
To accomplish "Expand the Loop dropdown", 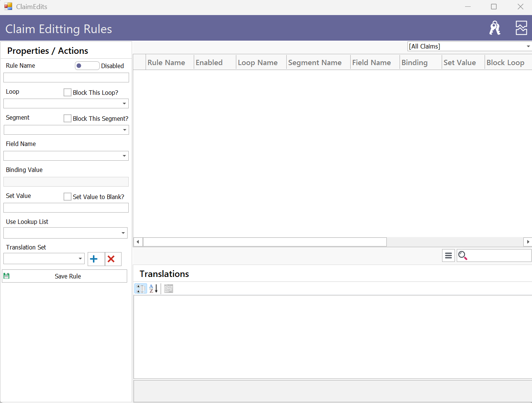I will coord(124,103).
